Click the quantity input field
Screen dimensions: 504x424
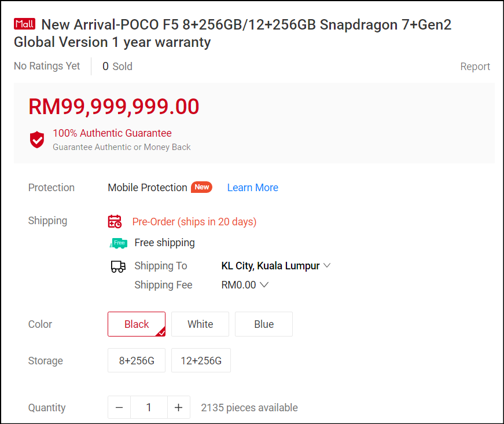tap(149, 407)
